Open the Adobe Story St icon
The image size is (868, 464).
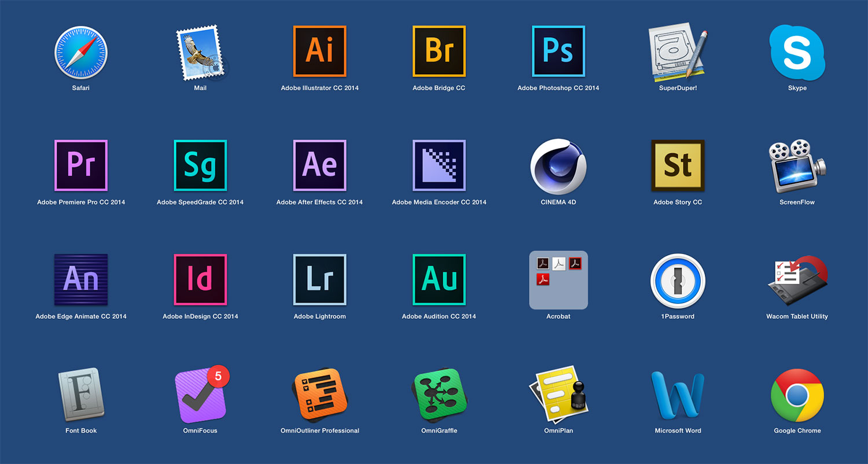[x=678, y=165]
